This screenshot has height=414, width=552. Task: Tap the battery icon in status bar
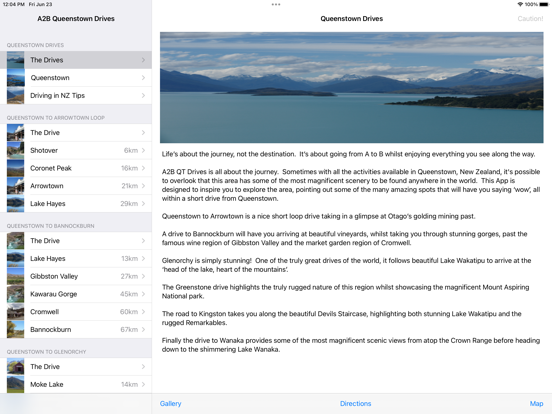pos(544,5)
